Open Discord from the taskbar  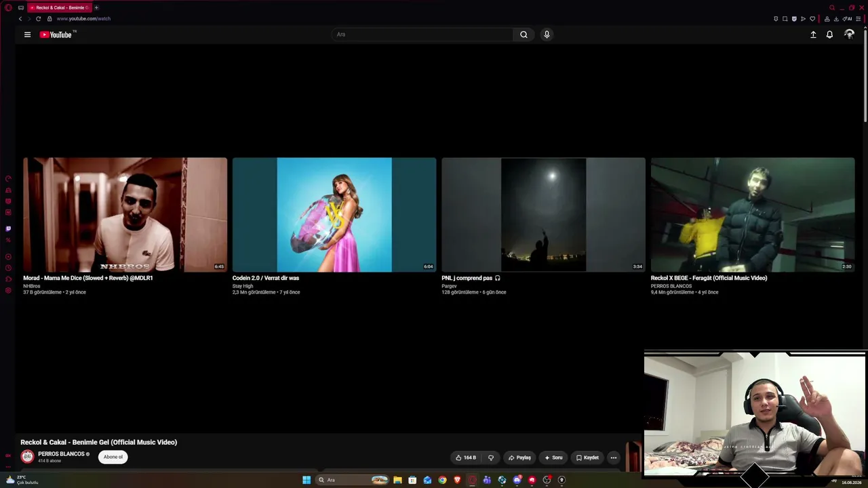517,480
